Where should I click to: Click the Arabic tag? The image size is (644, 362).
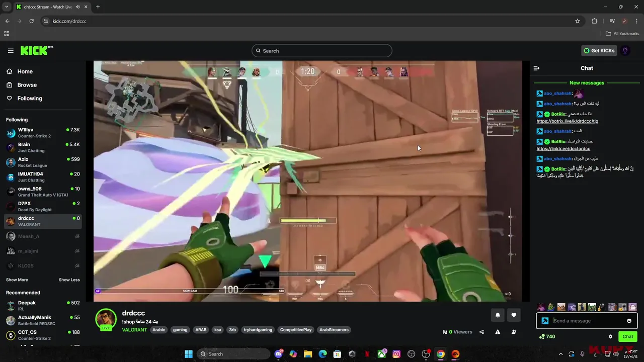159,330
